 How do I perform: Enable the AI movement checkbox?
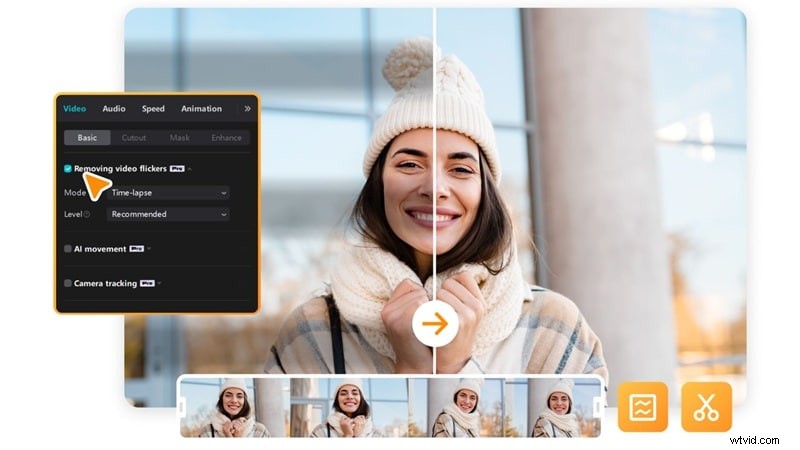click(x=68, y=249)
